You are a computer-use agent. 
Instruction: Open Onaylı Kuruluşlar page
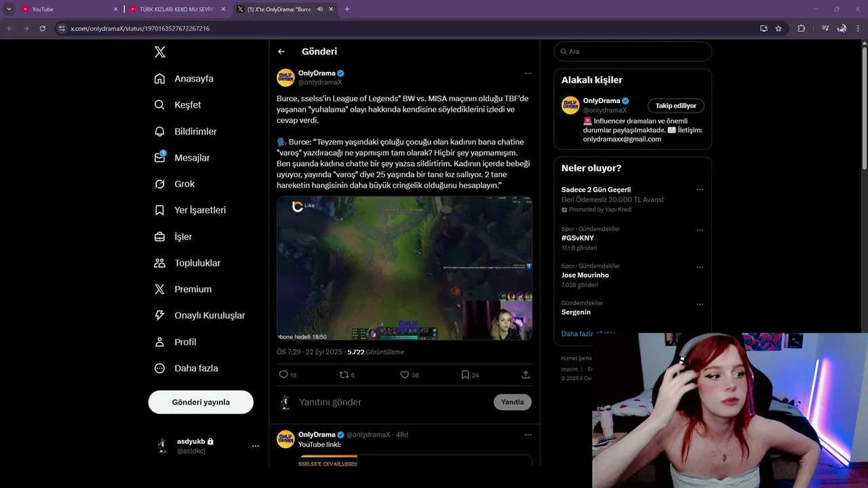click(199, 316)
